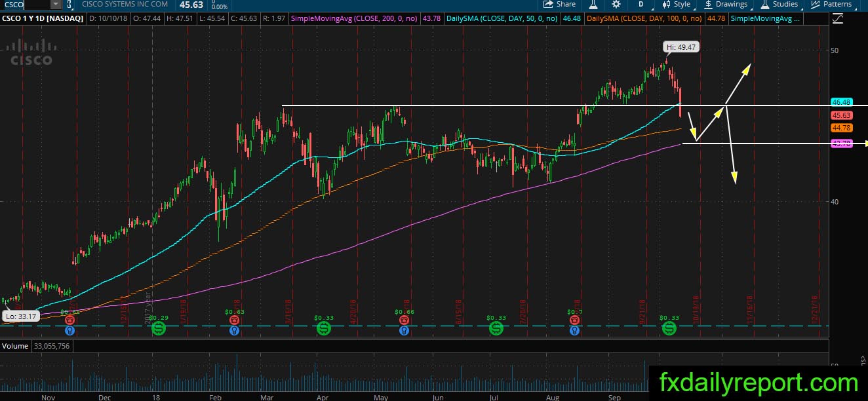Screen dimensions: 868x401
Task: Click DailySMA (CLOSE, DAY, 50) study label
Action: [503, 18]
